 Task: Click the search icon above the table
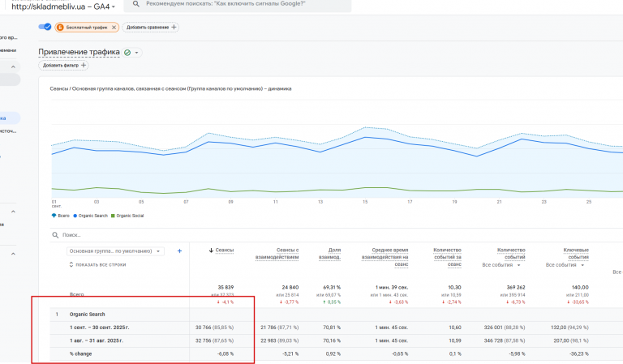[x=56, y=235]
